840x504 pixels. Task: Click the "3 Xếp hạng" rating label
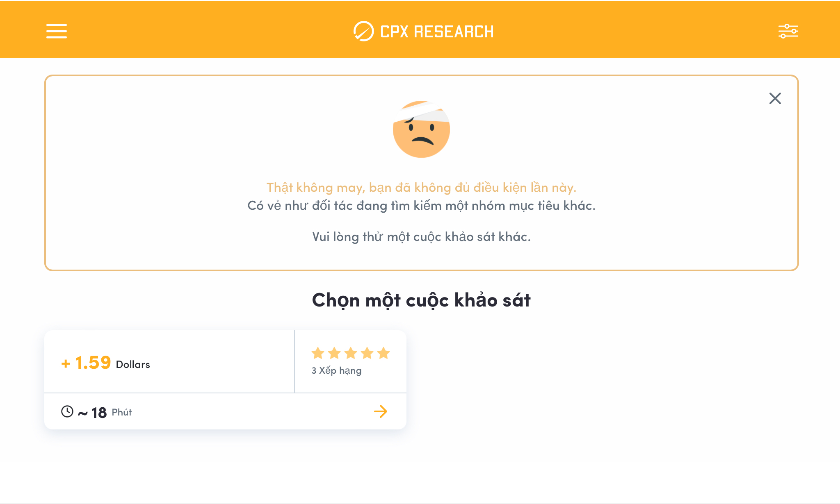336,371
